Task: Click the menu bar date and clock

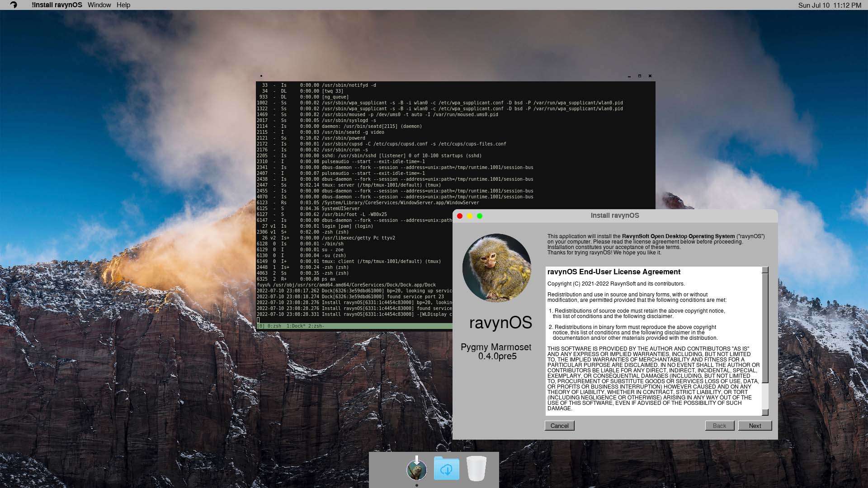Action: [830, 5]
